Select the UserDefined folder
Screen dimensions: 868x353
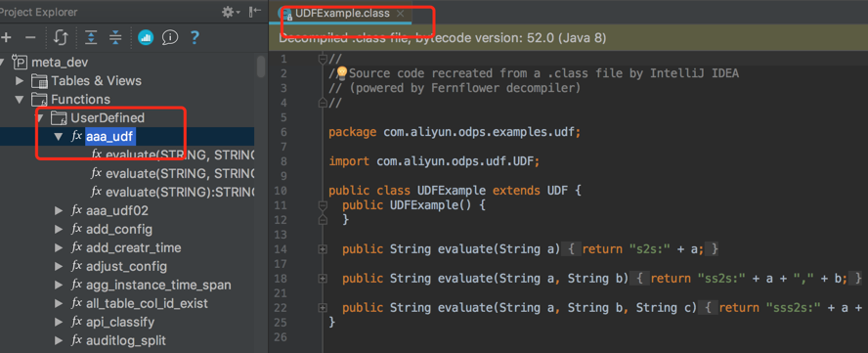[x=108, y=117]
